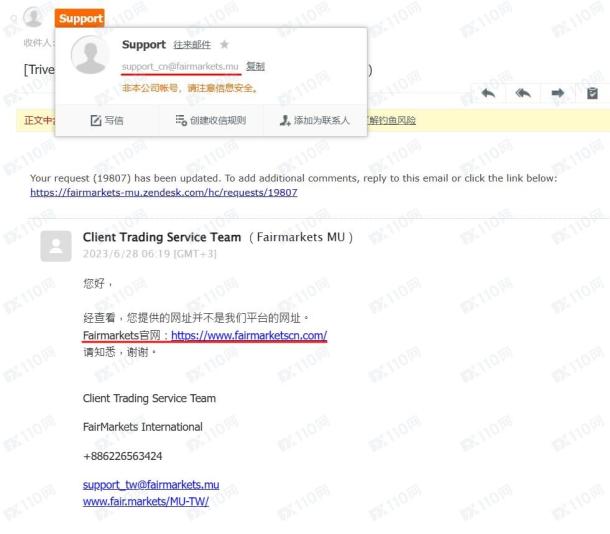610x534 pixels.
Task: Click the FairMarkets International signature line
Action: click(x=143, y=427)
